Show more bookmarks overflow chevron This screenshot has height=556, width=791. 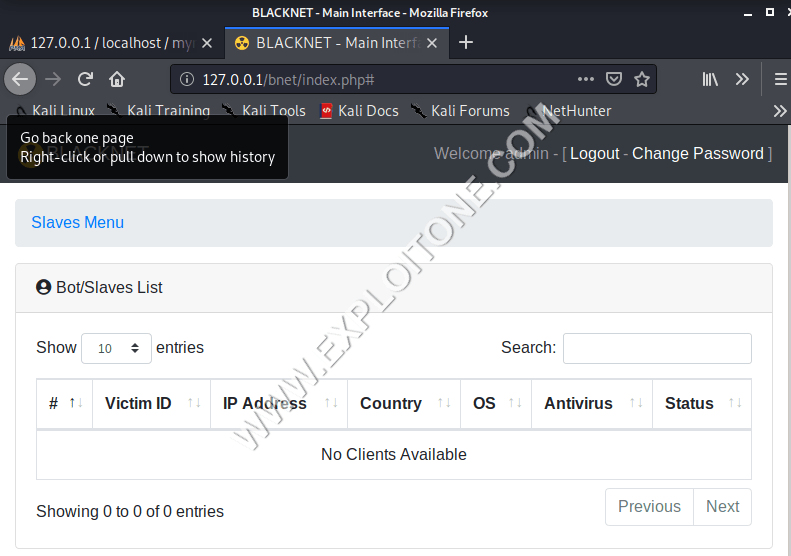779,111
